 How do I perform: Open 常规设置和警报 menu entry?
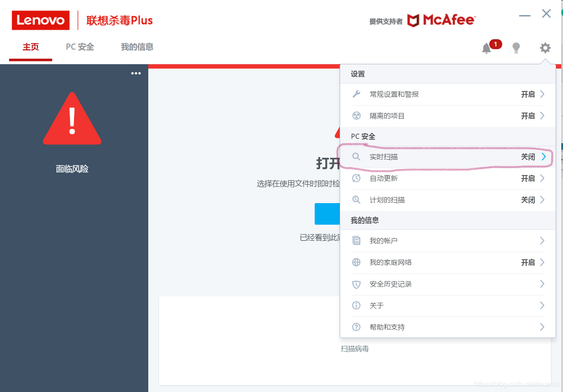(447, 94)
